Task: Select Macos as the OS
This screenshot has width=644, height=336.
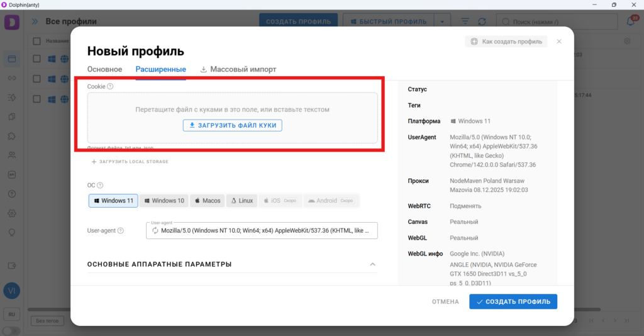Action: point(207,201)
